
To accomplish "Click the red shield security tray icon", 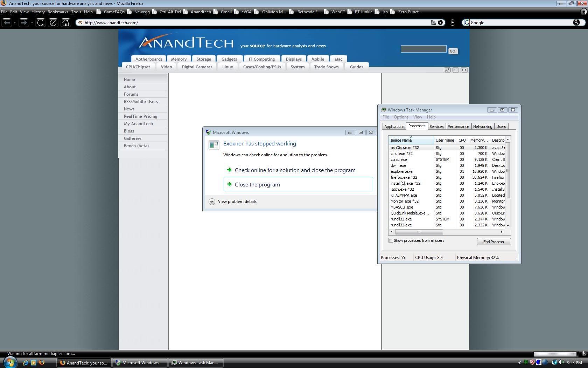I will click(532, 362).
